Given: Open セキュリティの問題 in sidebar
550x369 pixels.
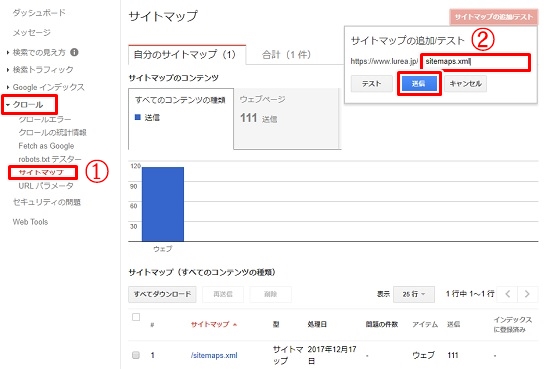Looking at the screenshot, I should [x=47, y=202].
